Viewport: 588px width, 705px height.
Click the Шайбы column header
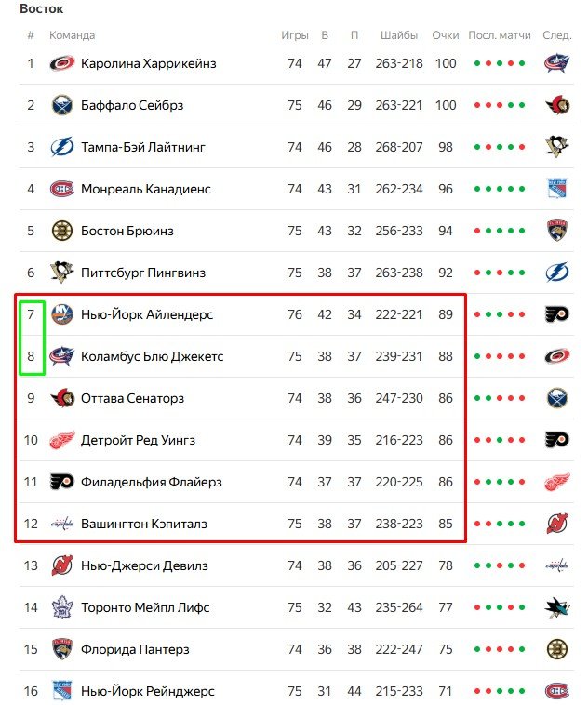(398, 35)
